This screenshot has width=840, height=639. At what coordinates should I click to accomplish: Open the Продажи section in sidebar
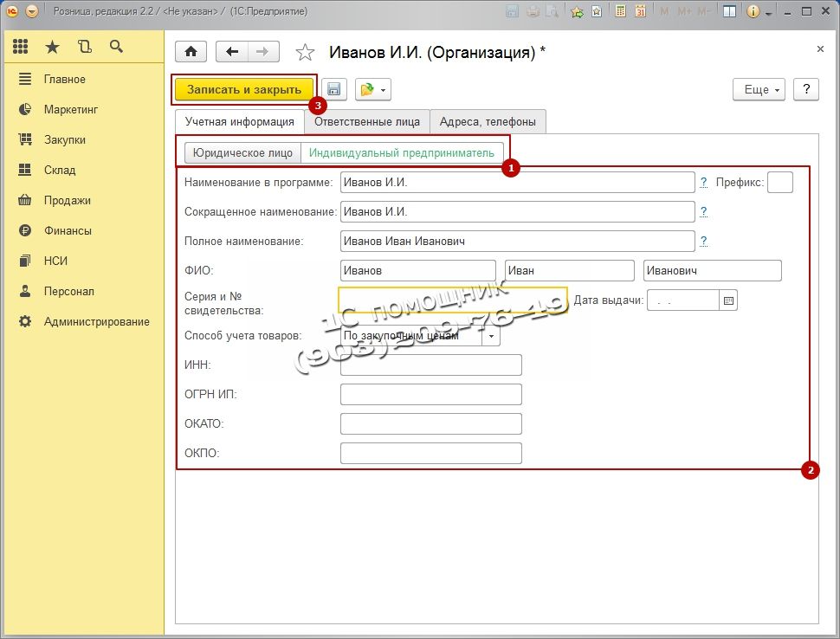click(x=67, y=200)
